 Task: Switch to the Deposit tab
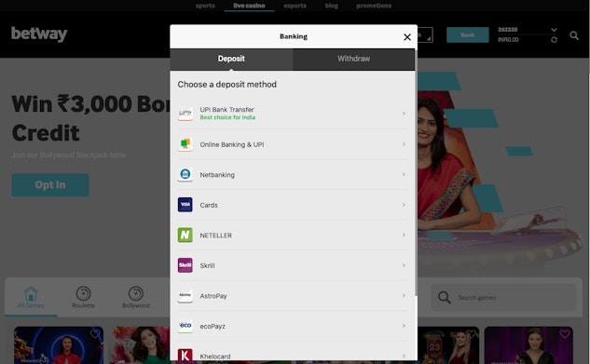click(231, 59)
